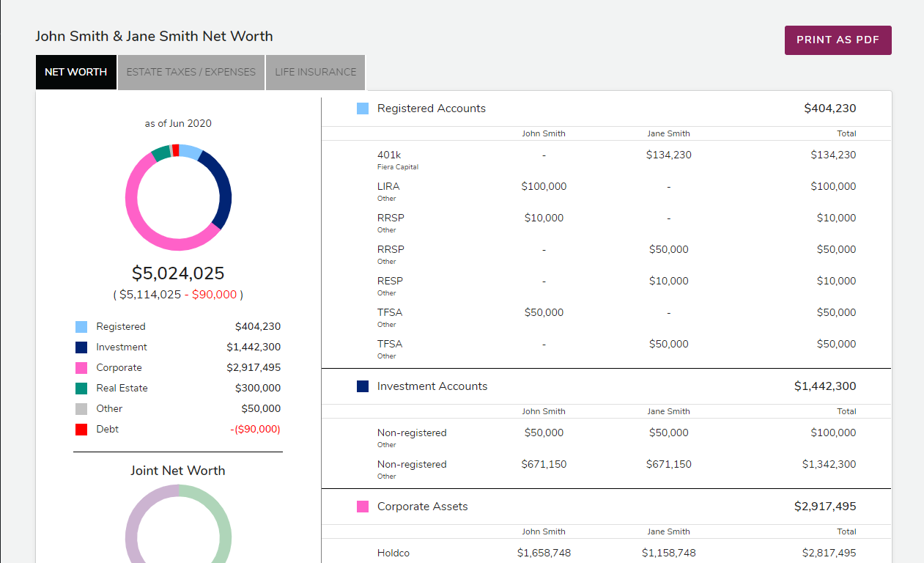
Task: Click the Investment legend navy swatch
Action: 81,347
